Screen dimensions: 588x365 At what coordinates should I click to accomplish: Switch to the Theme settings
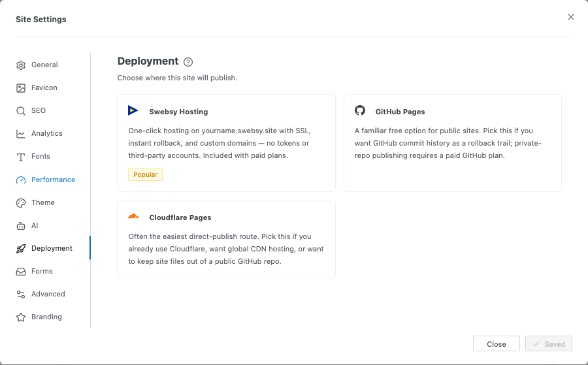tap(43, 202)
